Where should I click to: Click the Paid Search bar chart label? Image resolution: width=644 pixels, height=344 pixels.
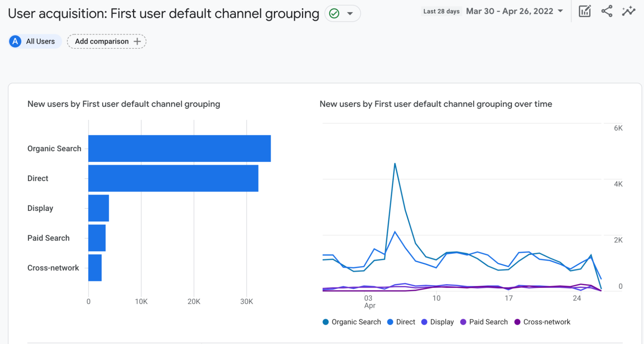tap(48, 238)
